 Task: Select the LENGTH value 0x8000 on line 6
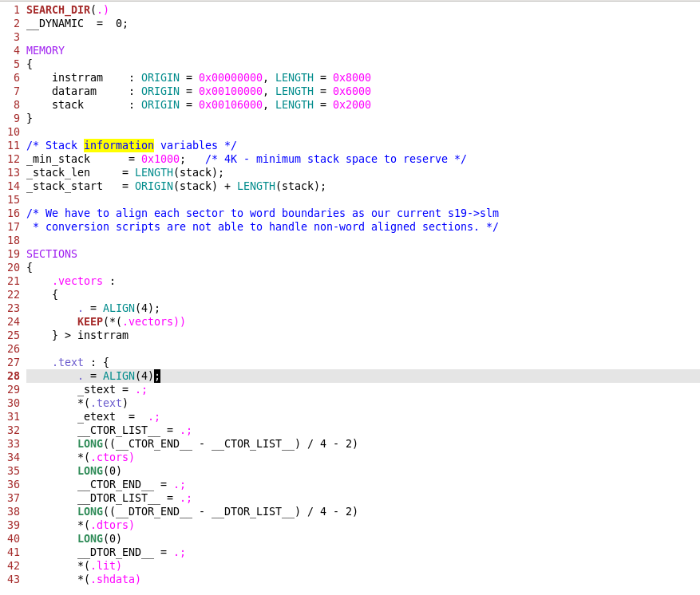coord(350,77)
